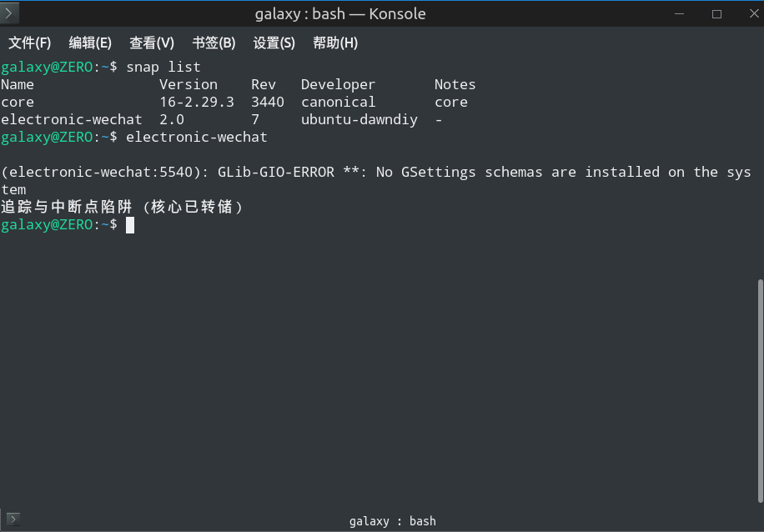764x532 pixels.
Task: Click the electronic-wechat row in snap list
Action: pyautogui.click(x=222, y=120)
